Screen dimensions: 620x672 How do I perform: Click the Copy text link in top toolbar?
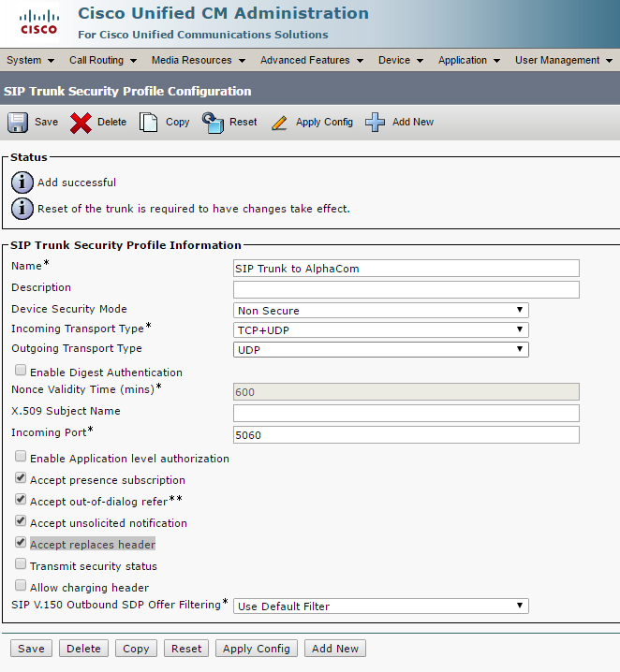pyautogui.click(x=178, y=123)
